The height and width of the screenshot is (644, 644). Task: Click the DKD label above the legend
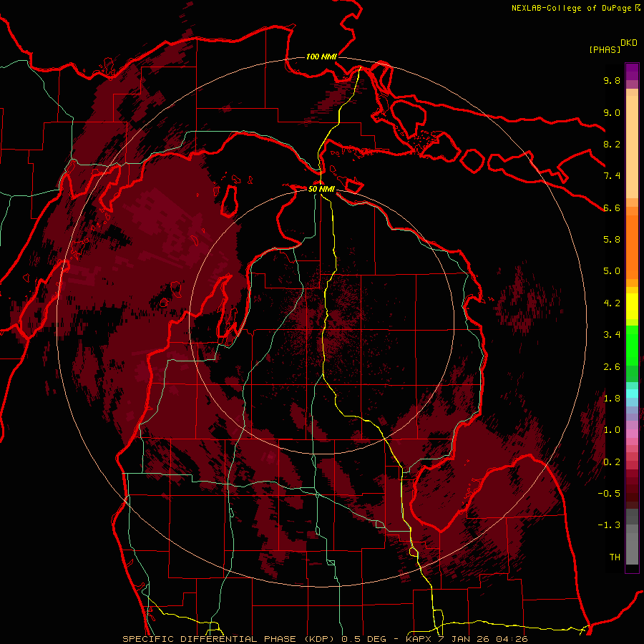(629, 43)
